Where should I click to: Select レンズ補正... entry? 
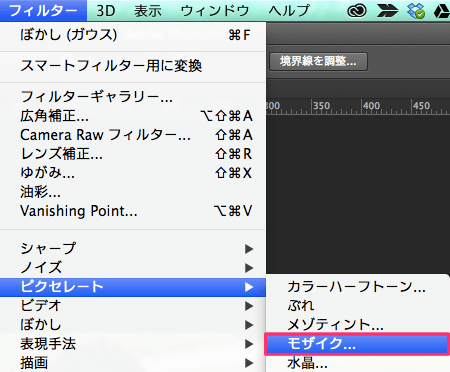point(133,154)
